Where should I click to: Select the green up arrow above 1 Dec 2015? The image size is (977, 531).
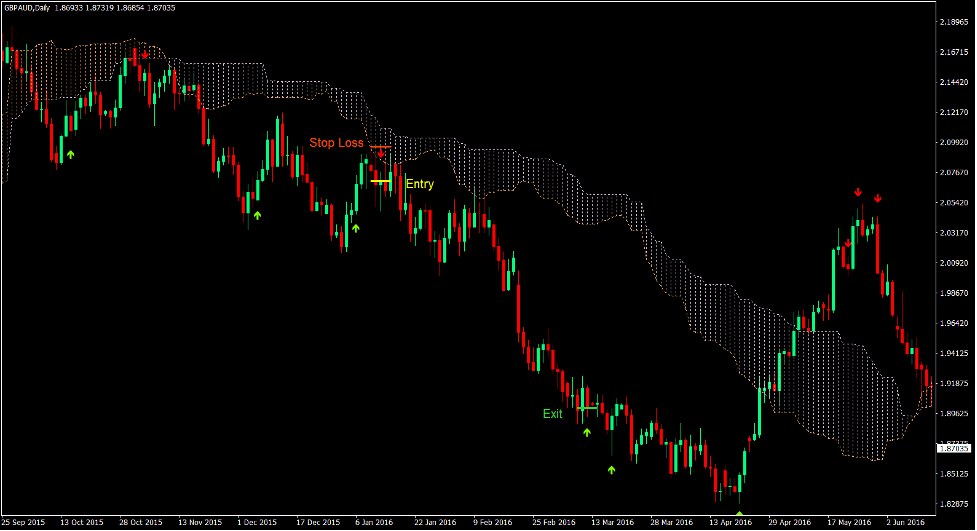[x=257, y=214]
